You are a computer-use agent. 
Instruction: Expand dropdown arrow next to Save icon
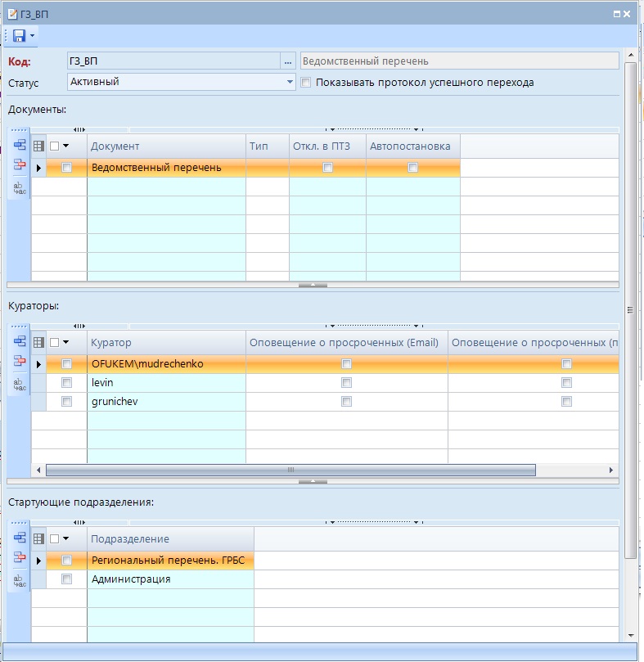[32, 36]
